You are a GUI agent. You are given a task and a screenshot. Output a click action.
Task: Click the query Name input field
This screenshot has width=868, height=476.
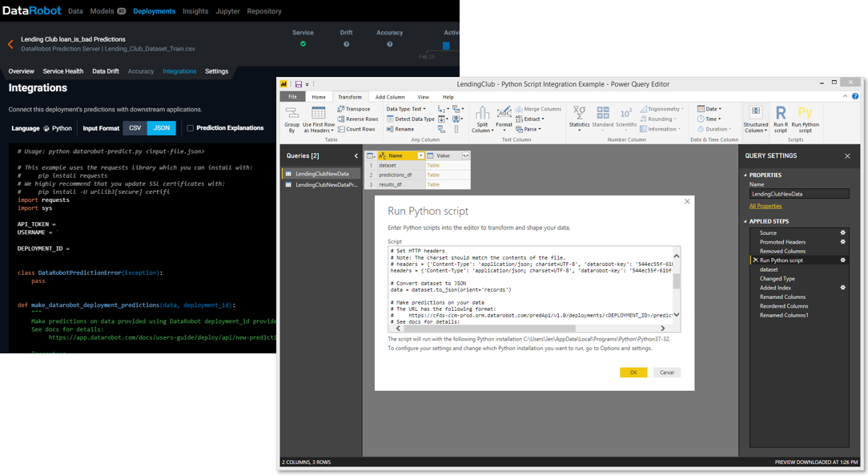click(799, 194)
